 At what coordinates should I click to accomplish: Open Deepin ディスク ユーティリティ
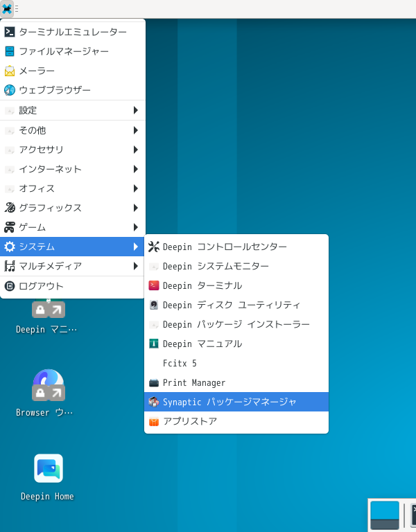coord(236,305)
